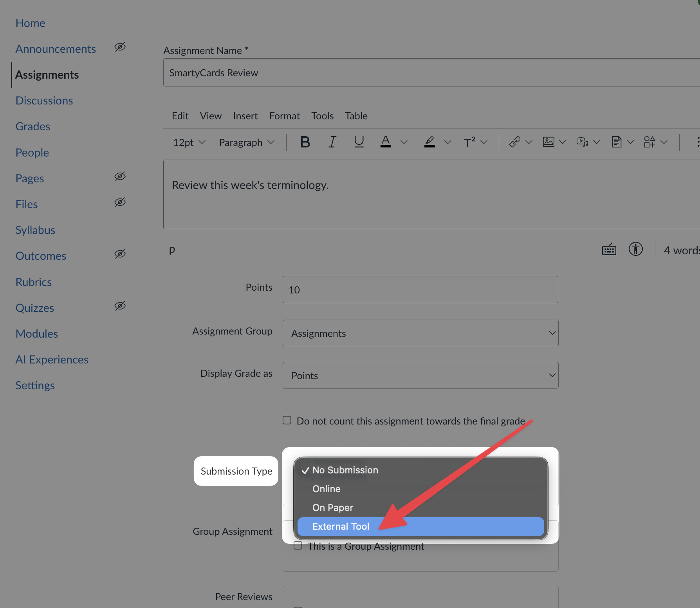
Task: Check 'This is a Group Assignment' checkbox
Action: (x=298, y=545)
